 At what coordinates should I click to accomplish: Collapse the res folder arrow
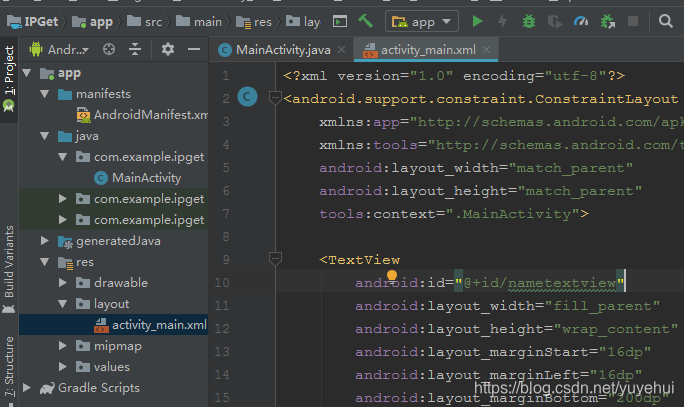(x=44, y=262)
